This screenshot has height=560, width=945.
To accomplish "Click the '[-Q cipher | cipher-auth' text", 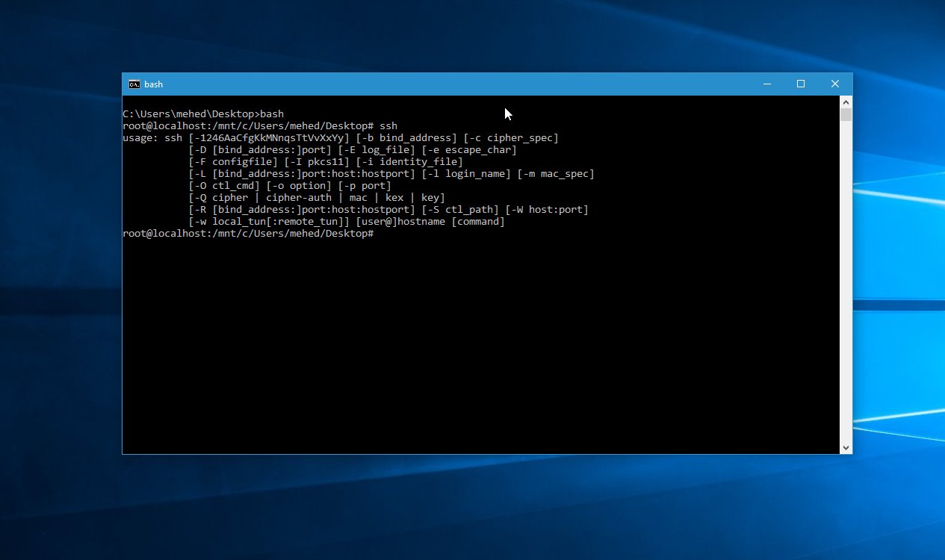I will [260, 198].
